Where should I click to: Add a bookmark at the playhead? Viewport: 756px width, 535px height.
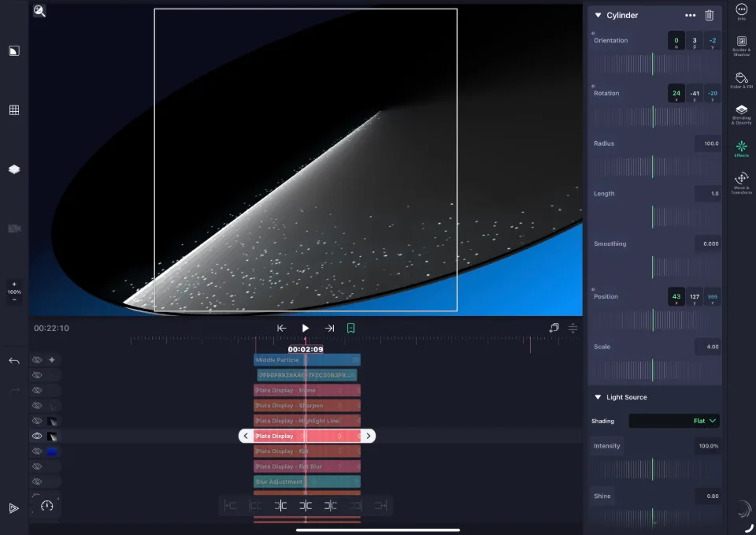pos(351,328)
